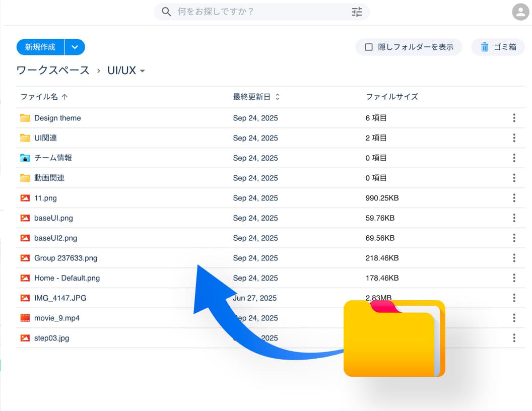Image resolution: width=532 pixels, height=411 pixels.
Task: Click the magnifier search icon
Action: [x=166, y=12]
